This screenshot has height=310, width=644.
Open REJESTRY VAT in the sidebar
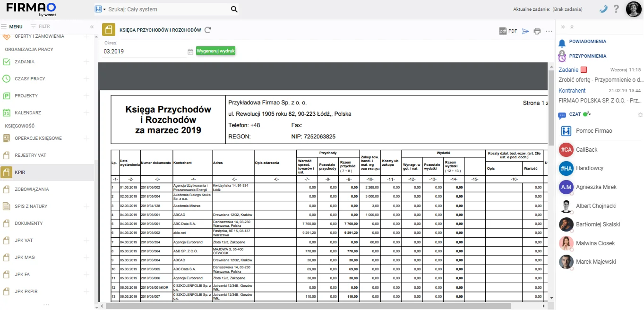point(30,155)
